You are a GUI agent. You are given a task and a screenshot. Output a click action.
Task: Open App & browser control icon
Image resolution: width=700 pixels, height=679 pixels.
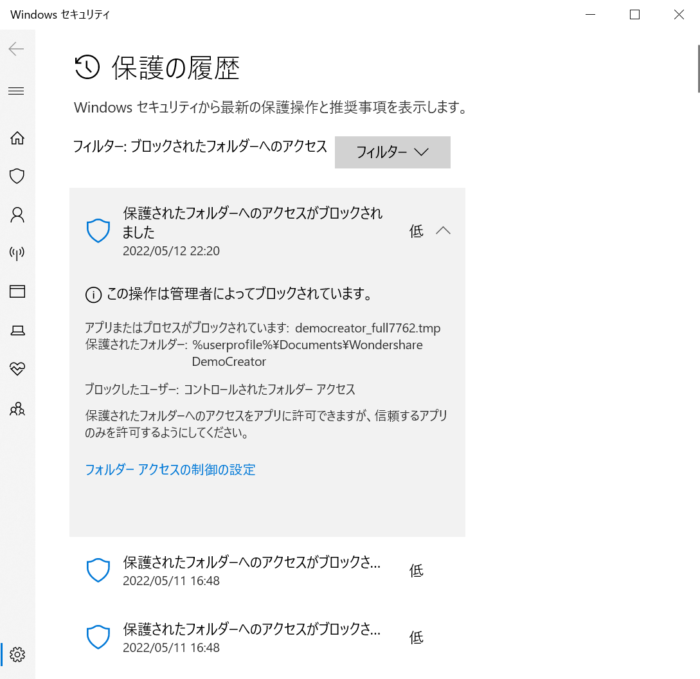coord(17,292)
